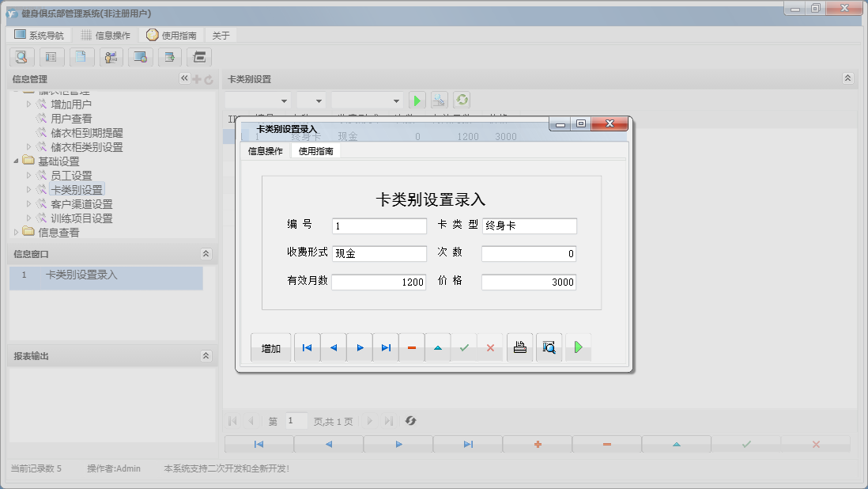This screenshot has height=489, width=868.
Task: Select 卡类别设置录入 in 信息窗口 list
Action: pos(81,275)
